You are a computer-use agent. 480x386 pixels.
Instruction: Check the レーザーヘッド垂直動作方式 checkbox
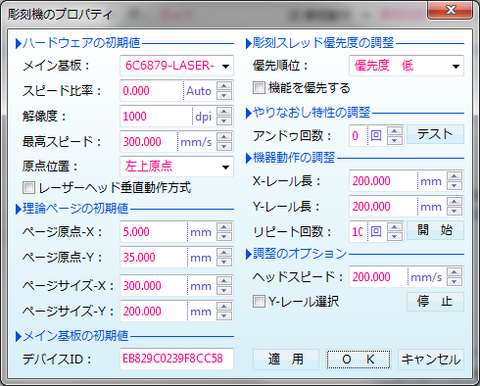[29, 188]
